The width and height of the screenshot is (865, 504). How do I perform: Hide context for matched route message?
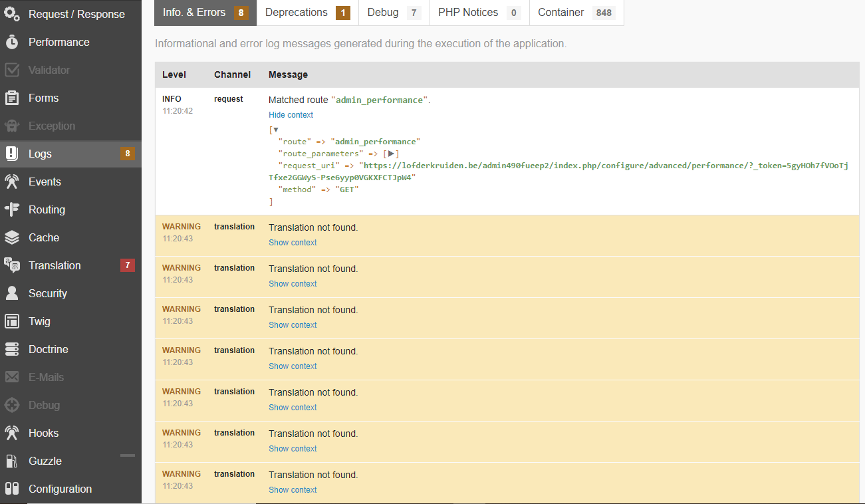pyautogui.click(x=291, y=115)
